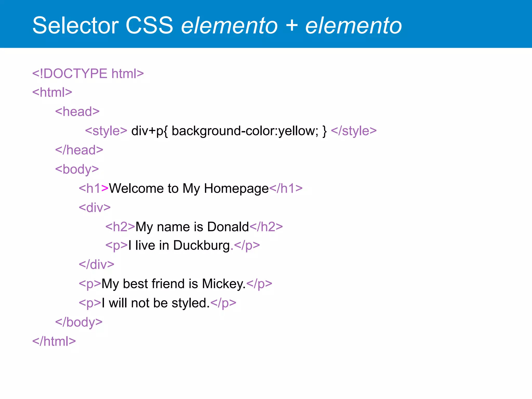Click the opening '<div>' tag

(95, 208)
